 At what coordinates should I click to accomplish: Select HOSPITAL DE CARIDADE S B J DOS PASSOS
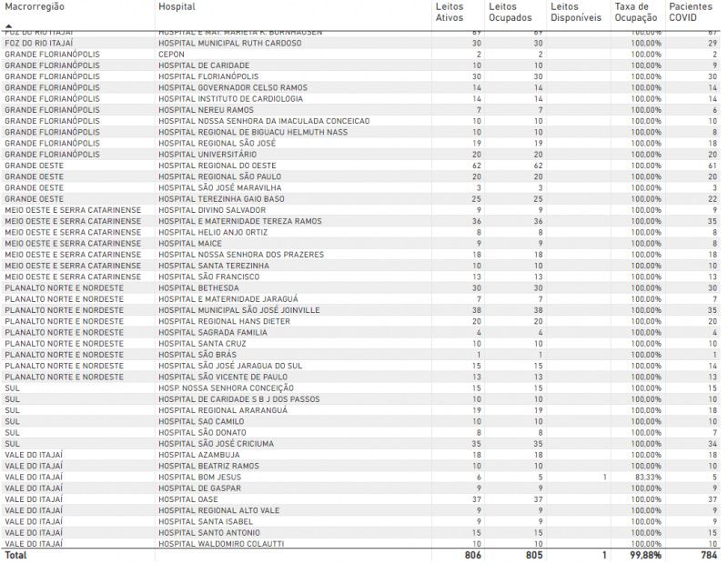point(239,399)
